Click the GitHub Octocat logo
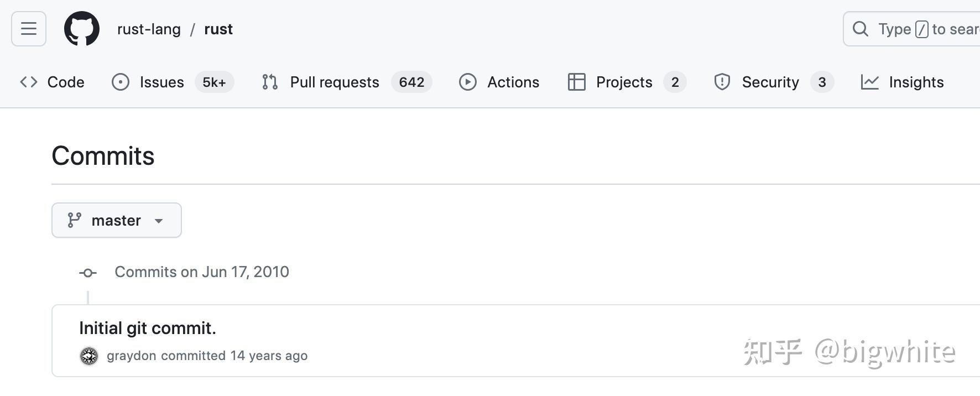 (82, 29)
